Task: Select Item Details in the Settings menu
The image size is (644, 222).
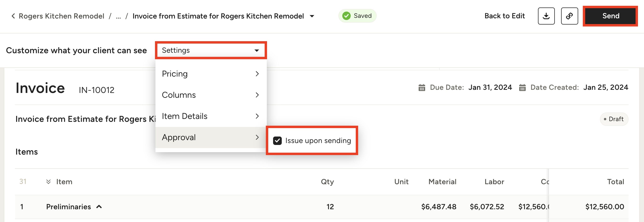Action: pyautogui.click(x=185, y=116)
